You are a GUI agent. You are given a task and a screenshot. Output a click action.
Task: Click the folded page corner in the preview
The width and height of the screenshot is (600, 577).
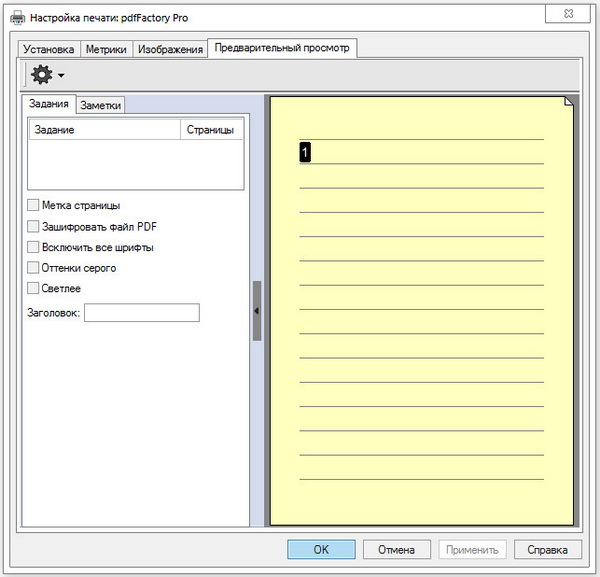(569, 101)
